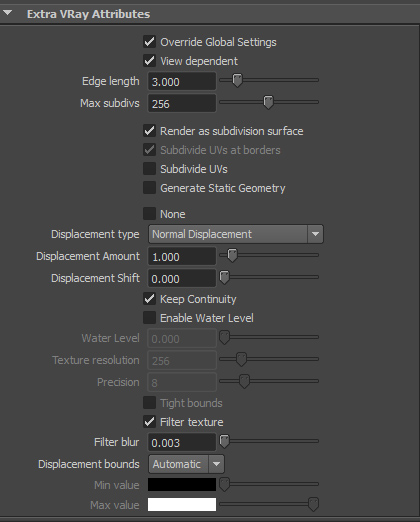This screenshot has width=420, height=522.
Task: Click the Edge length label
Action: coord(111,81)
